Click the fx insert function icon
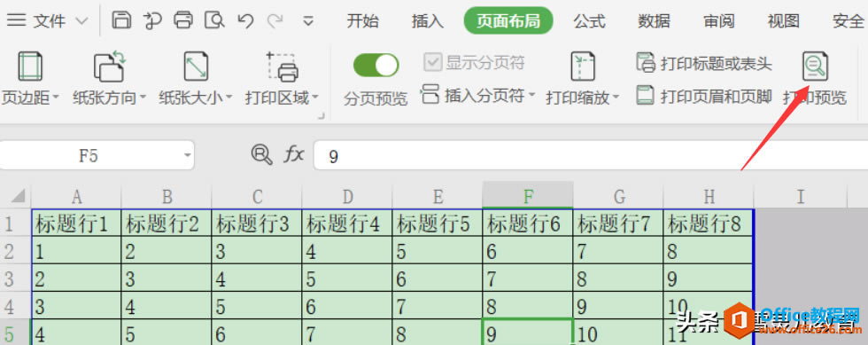868x345 pixels. pos(294,154)
